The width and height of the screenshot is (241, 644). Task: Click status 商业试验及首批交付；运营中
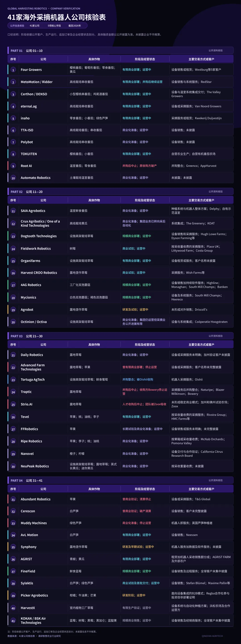(141, 583)
